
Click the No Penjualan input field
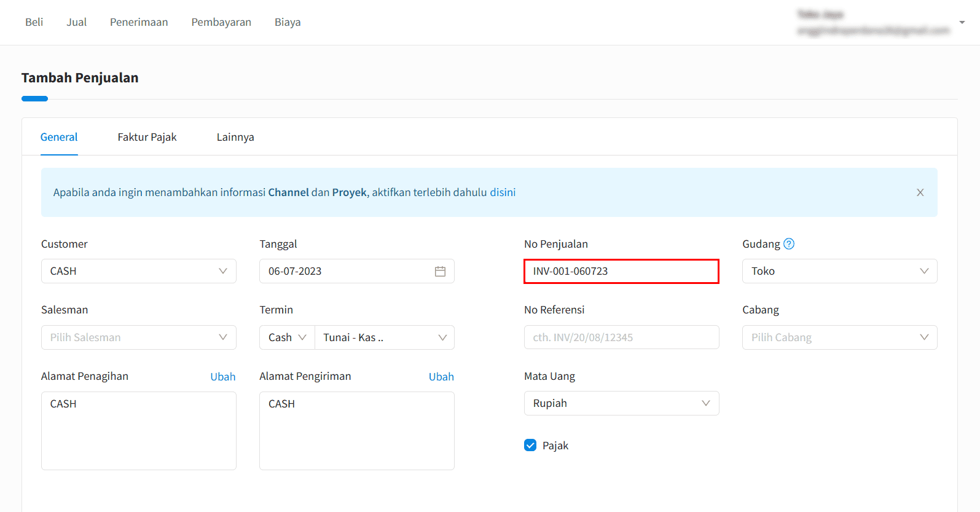(x=621, y=271)
